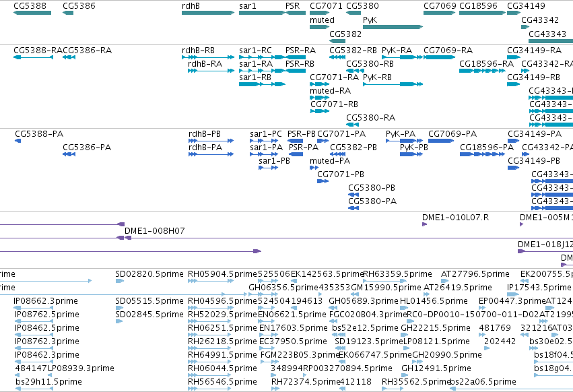Screen dimensions: 573x392
Task: Open the sar1-PB protein label
Action: coord(275,161)
